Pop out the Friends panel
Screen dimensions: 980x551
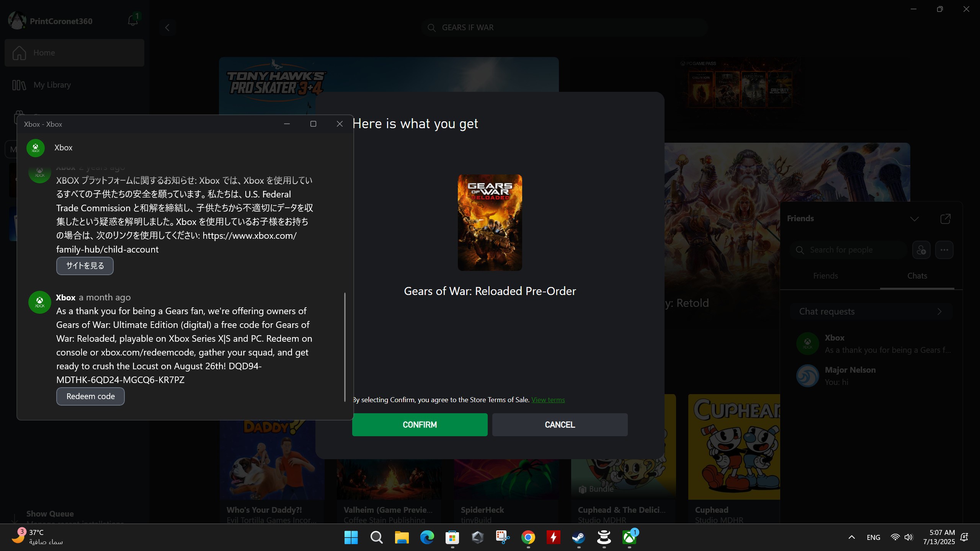[x=946, y=219]
